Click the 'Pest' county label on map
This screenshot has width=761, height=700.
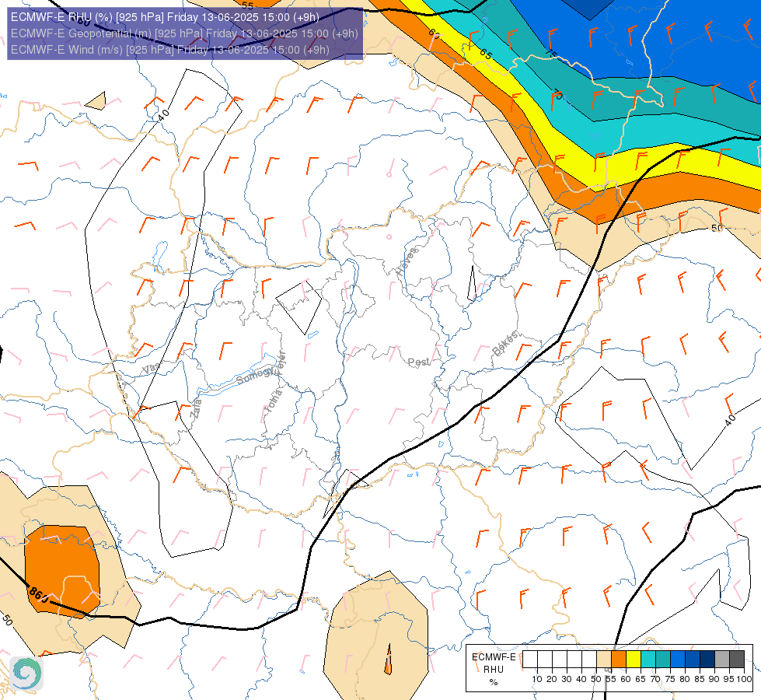[418, 362]
